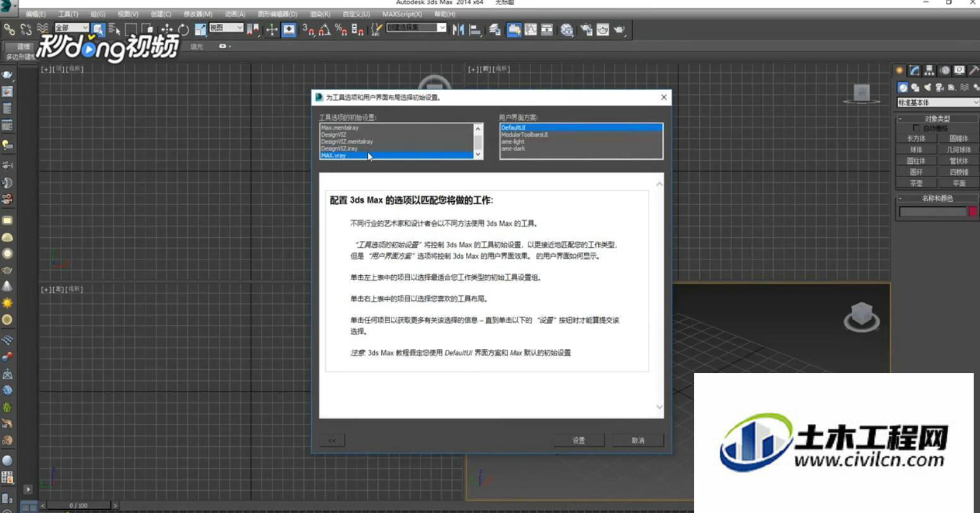Select Cameras category in Create panel
Screen dimensions: 980x513
[939, 87]
